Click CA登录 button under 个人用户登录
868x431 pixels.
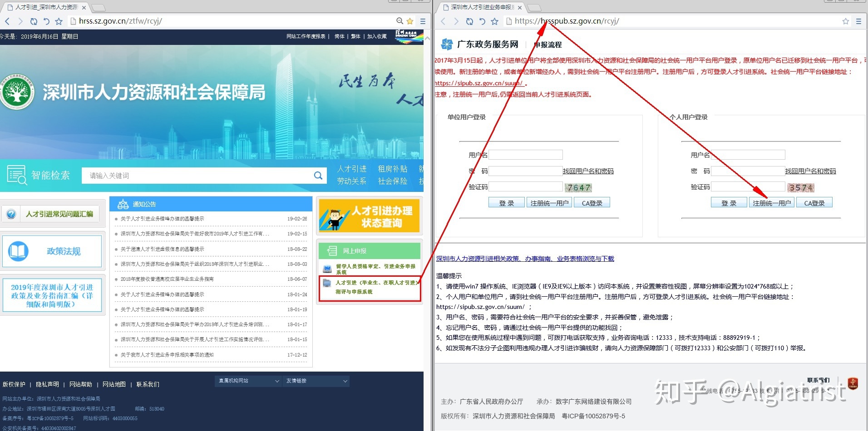pyautogui.click(x=814, y=203)
